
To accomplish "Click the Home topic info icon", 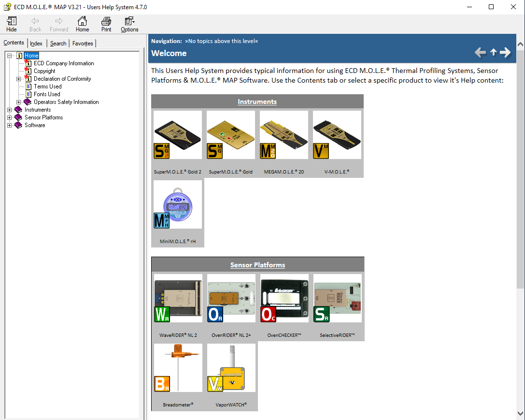I will [19, 56].
